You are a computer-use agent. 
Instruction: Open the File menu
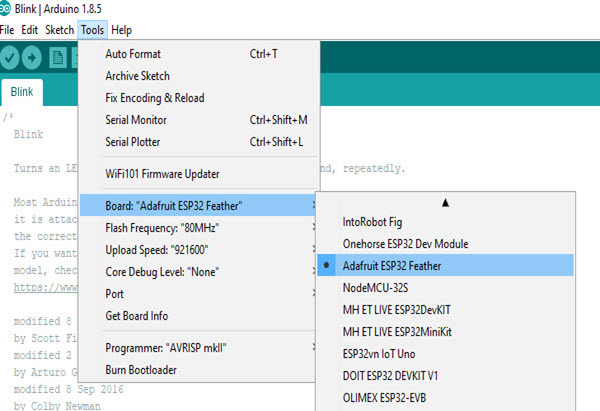click(x=8, y=30)
